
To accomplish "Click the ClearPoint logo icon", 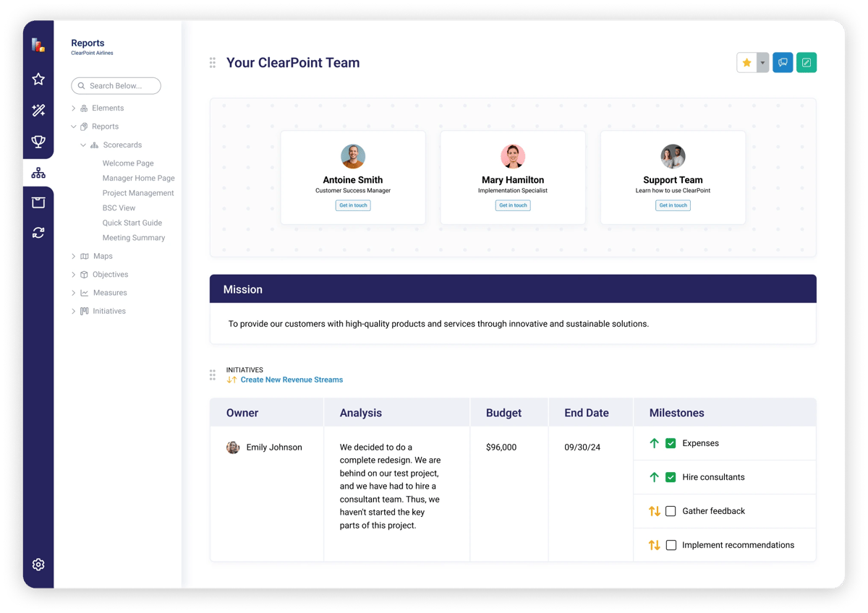I will coord(38,45).
